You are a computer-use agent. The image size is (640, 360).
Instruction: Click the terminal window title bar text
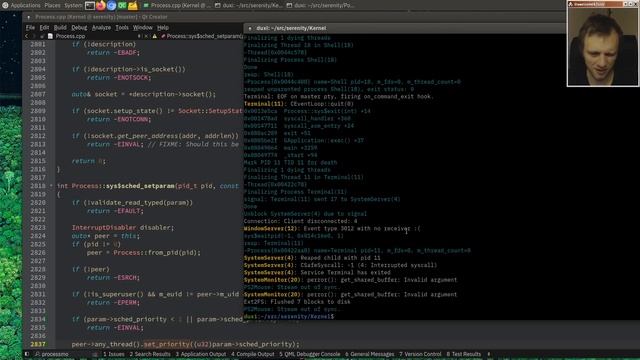pyautogui.click(x=291, y=28)
